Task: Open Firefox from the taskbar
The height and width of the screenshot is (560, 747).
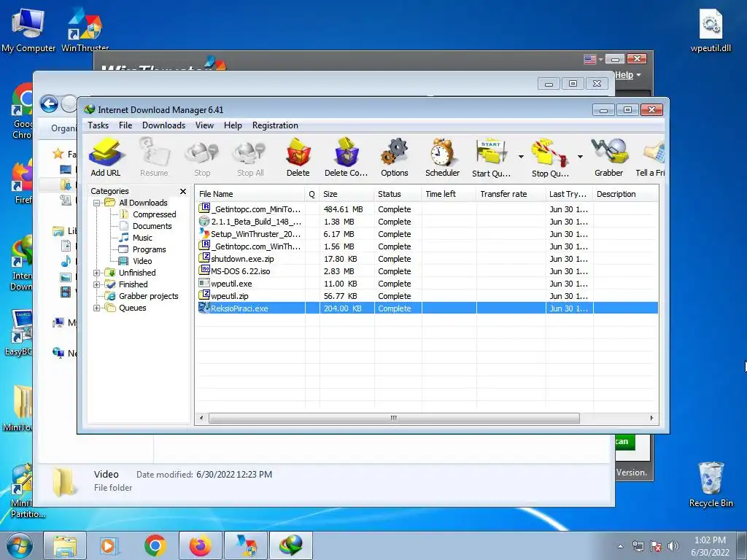Action: tap(201, 545)
